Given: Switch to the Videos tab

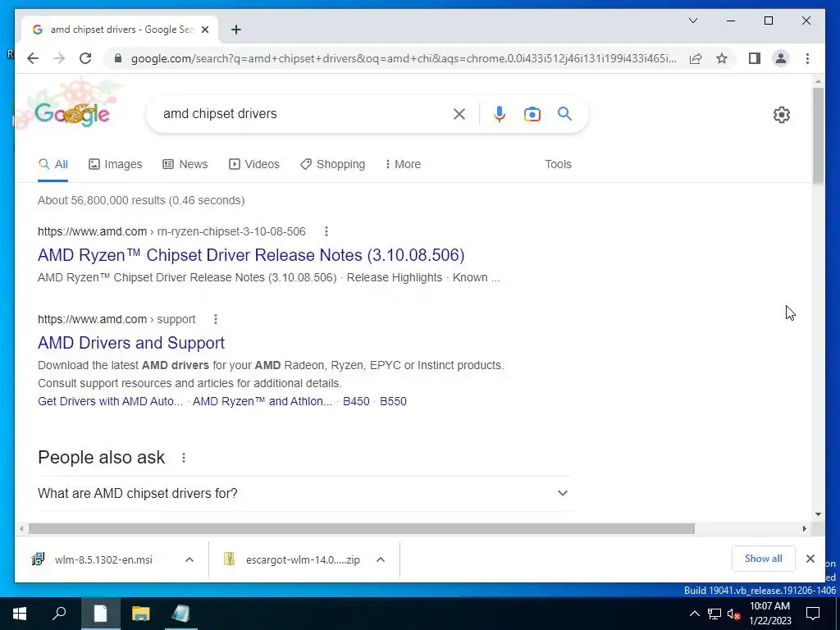Looking at the screenshot, I should 254,164.
